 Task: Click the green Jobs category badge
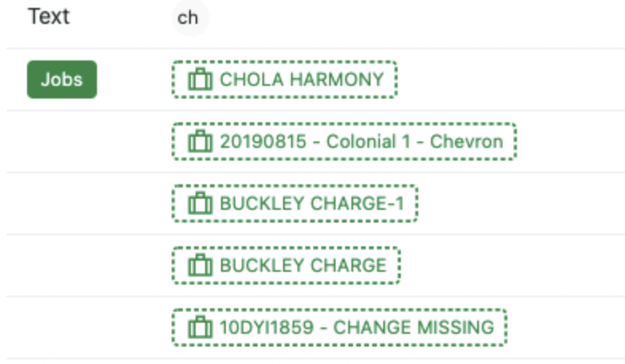point(62,79)
